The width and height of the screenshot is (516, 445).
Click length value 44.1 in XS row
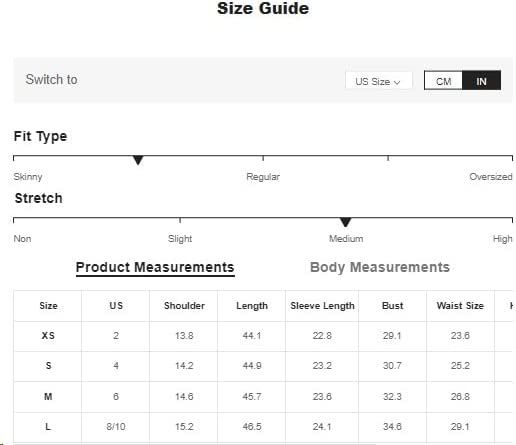click(x=252, y=336)
